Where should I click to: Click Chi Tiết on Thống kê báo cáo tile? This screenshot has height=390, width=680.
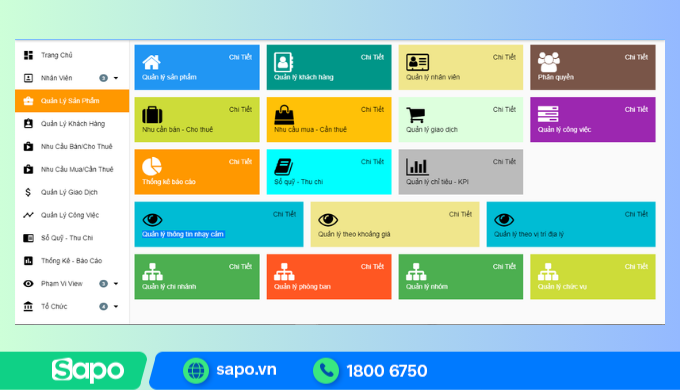pos(240,162)
